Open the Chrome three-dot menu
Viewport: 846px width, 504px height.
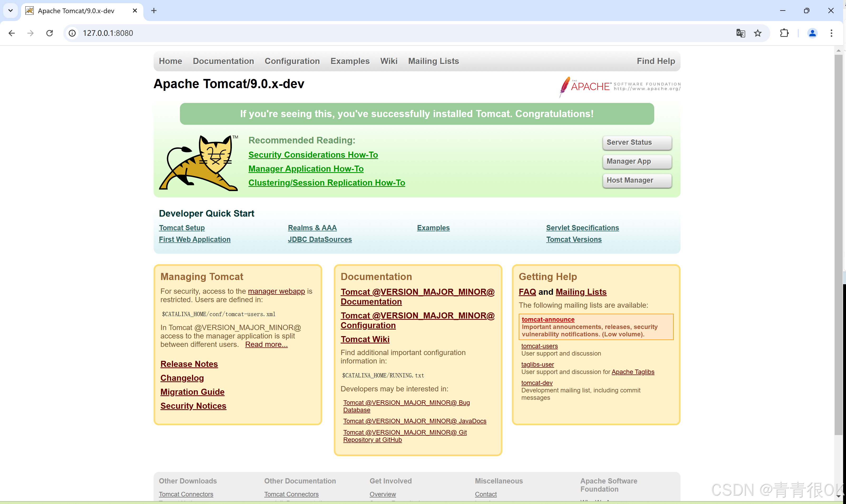tap(832, 33)
